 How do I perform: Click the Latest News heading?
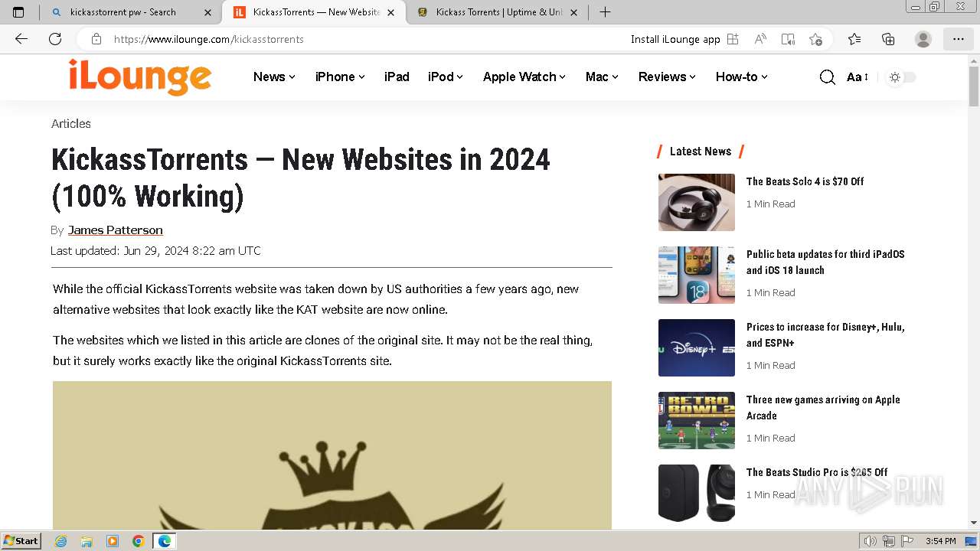[x=701, y=152]
